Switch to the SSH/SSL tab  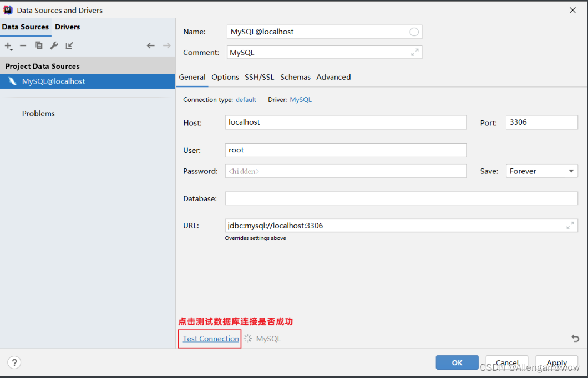click(x=260, y=77)
